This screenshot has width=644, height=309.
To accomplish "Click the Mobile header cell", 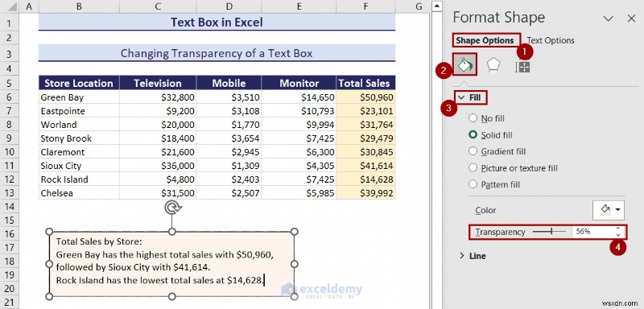I will pyautogui.click(x=229, y=83).
